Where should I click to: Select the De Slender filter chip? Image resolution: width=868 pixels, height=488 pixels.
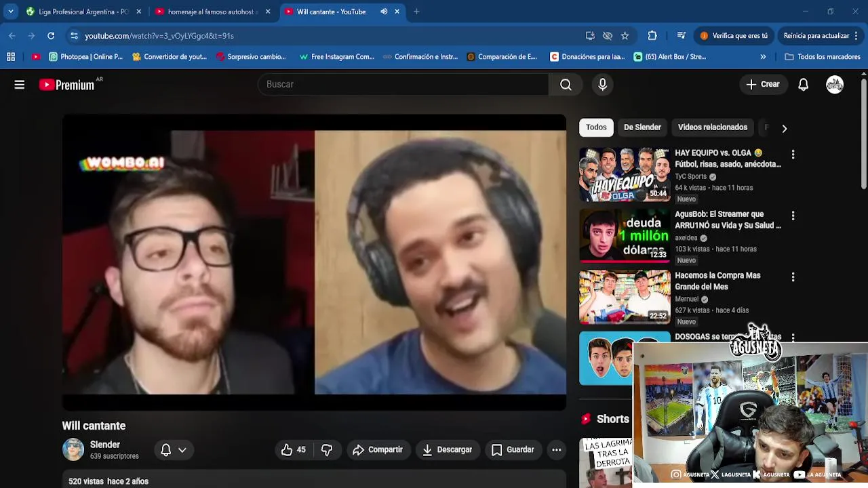pos(642,127)
